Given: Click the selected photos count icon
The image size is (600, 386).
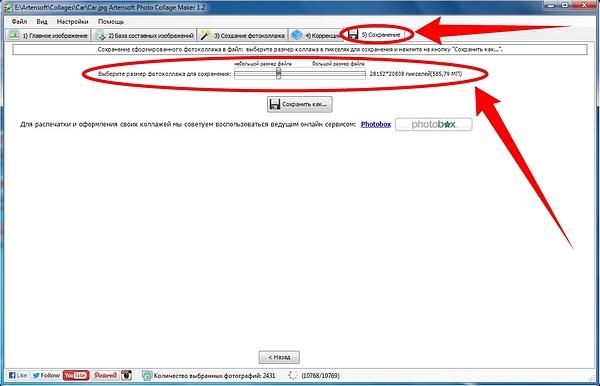Looking at the screenshot, I should coord(147,376).
